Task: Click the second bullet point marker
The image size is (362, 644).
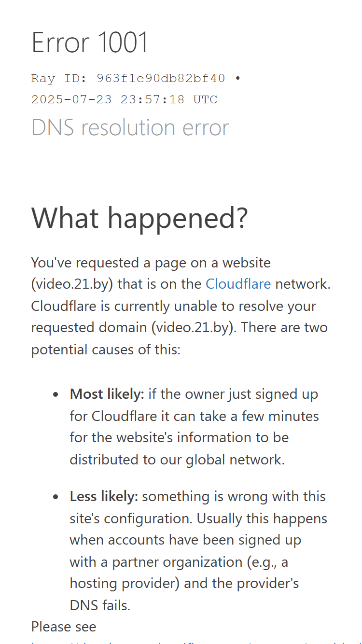Action: (56, 497)
